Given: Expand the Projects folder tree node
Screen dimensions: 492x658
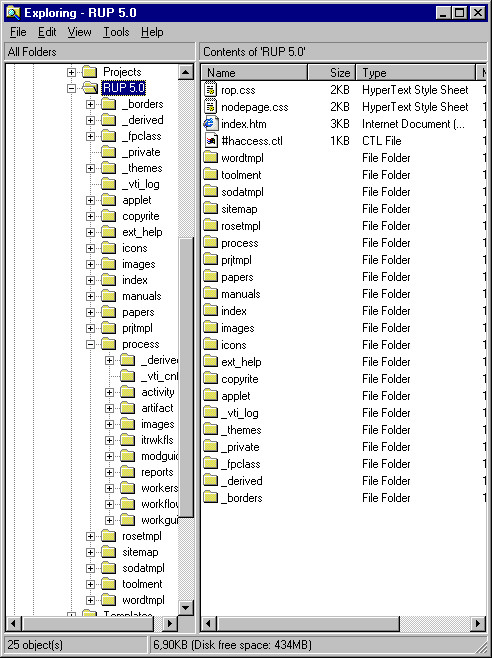Looking at the screenshot, I should click(71, 72).
